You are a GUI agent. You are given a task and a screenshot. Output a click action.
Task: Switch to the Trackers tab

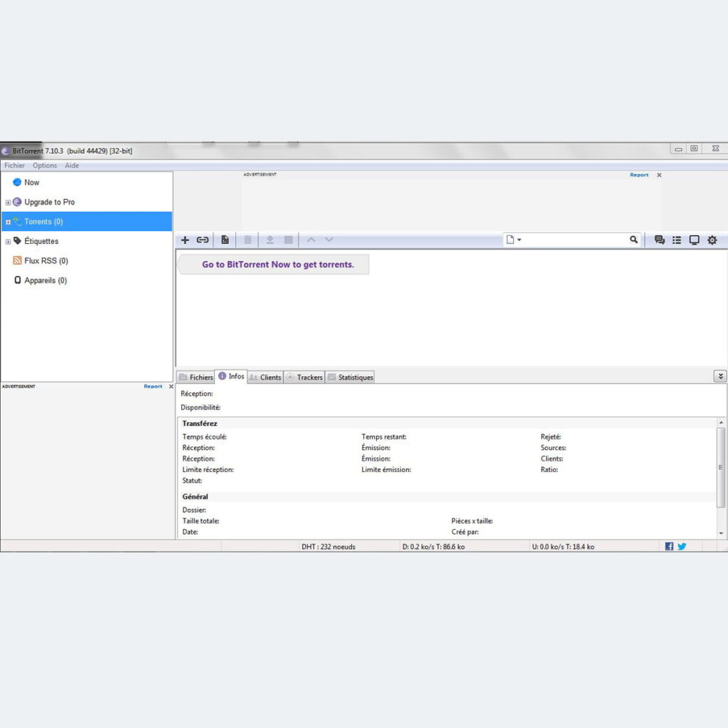pyautogui.click(x=304, y=377)
